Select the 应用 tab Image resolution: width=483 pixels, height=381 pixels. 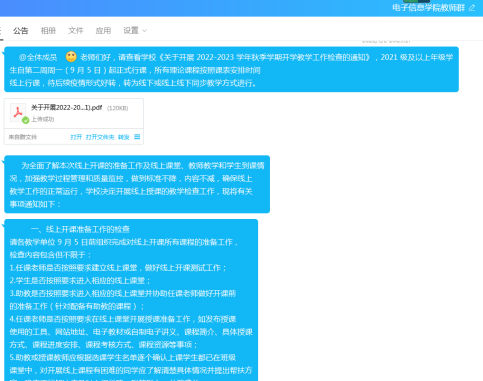[103, 31]
